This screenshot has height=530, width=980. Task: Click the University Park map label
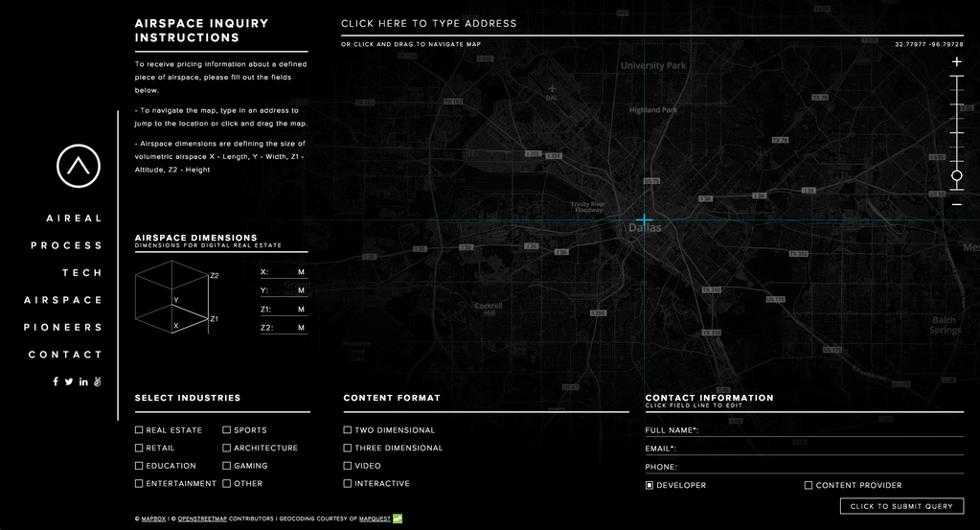click(653, 65)
